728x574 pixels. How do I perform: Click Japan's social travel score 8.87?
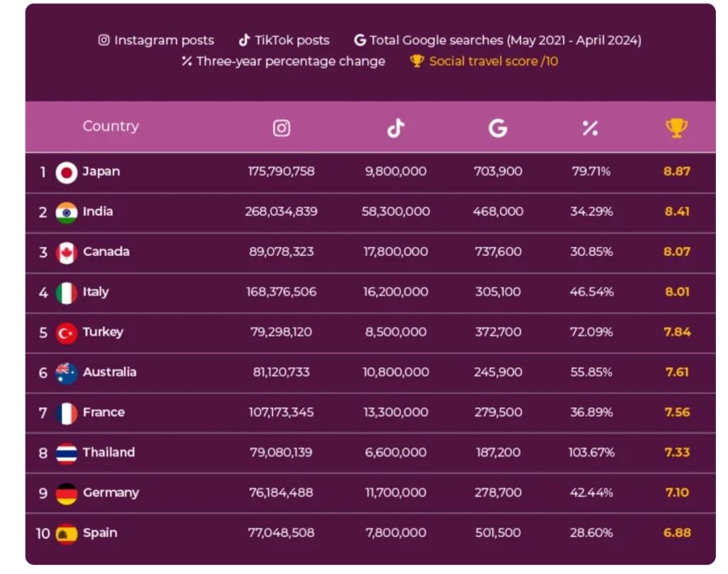[x=676, y=171]
